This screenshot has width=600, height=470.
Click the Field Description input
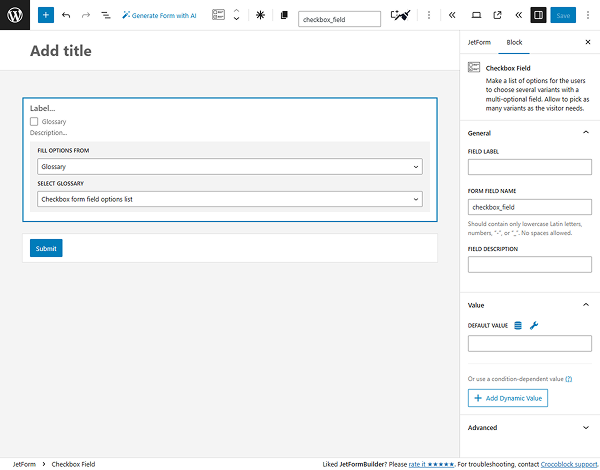(530, 264)
